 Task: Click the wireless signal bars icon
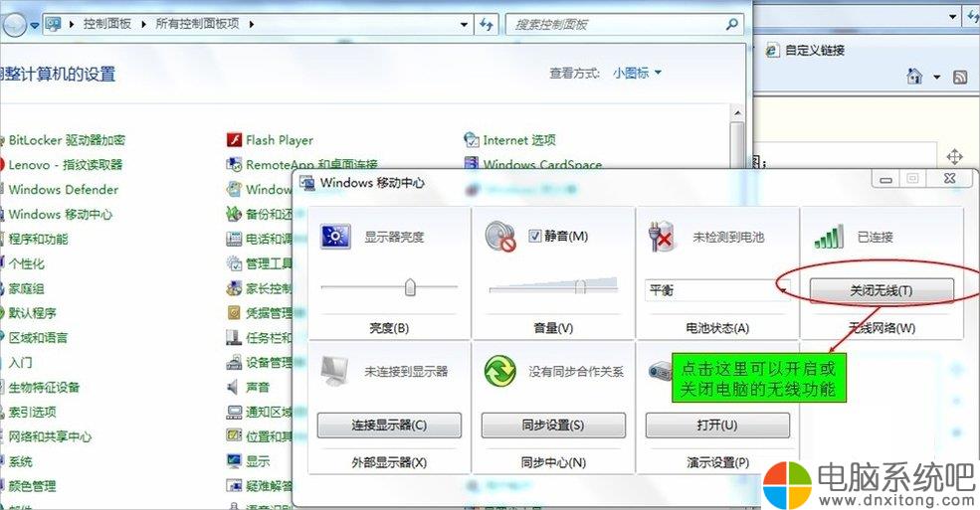(829, 238)
